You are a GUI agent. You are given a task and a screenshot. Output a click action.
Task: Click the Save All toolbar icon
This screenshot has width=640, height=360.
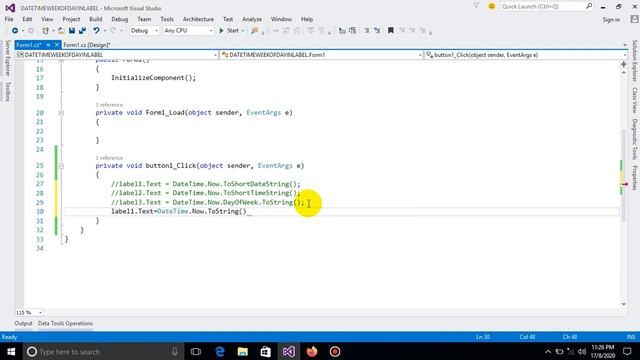(x=82, y=31)
